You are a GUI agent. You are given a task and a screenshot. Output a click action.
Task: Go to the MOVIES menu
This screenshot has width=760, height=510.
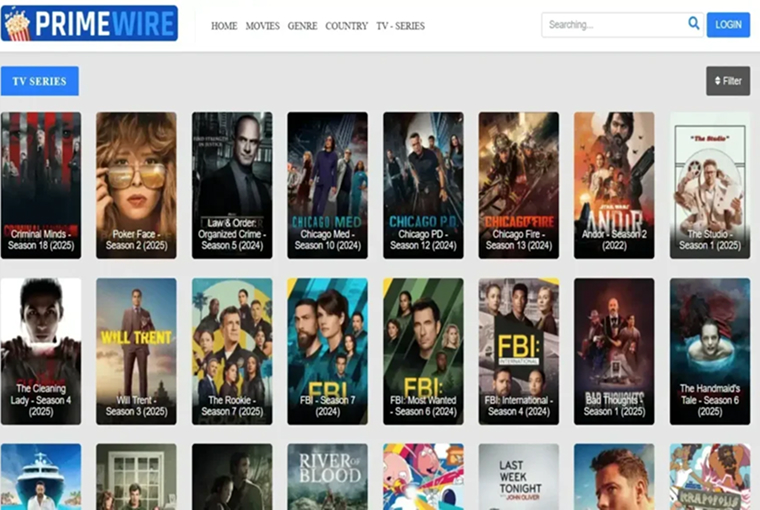point(262,26)
